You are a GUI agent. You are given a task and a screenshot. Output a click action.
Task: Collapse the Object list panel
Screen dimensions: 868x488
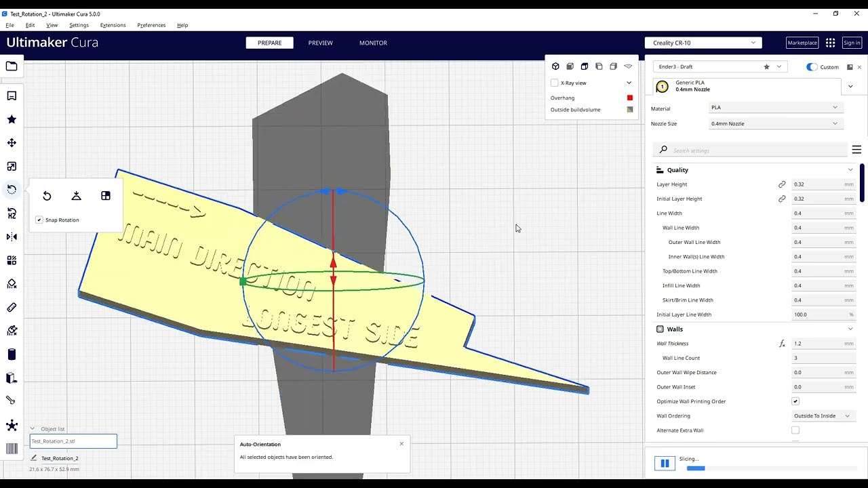pos(32,429)
